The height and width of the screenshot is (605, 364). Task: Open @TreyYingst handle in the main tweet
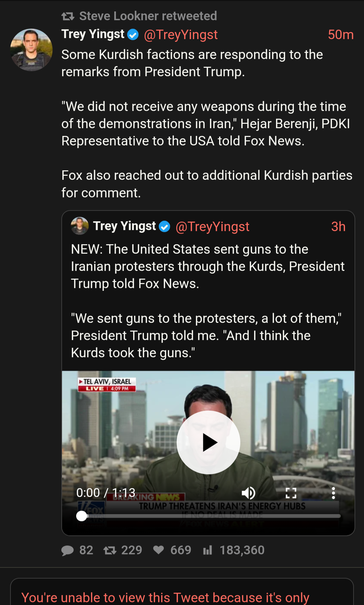point(181,34)
